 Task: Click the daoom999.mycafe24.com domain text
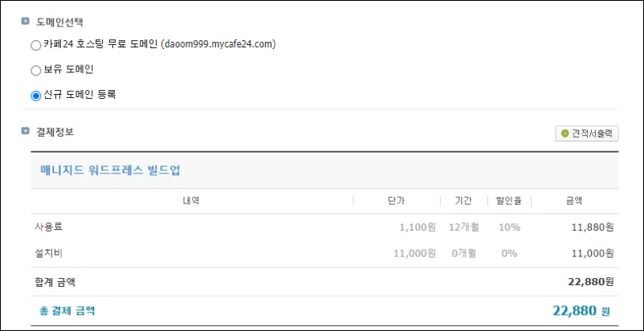[x=218, y=44]
